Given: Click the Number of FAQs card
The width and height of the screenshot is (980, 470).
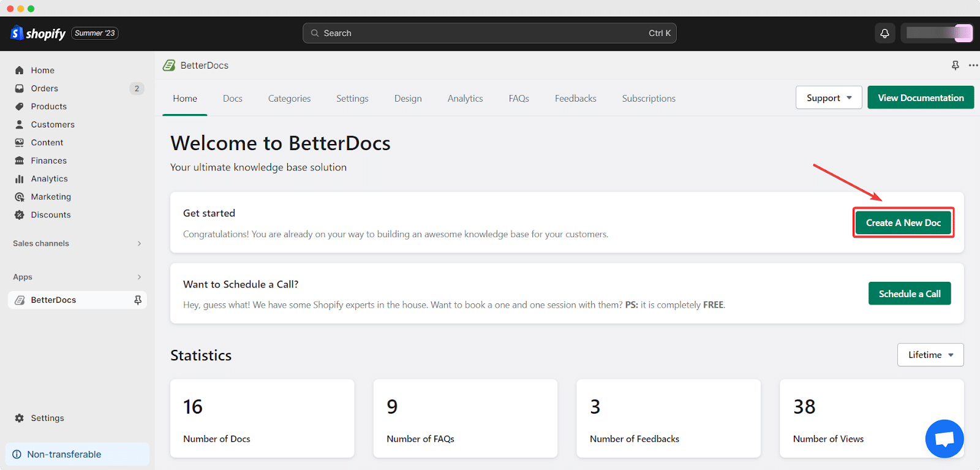Looking at the screenshot, I should point(466,419).
